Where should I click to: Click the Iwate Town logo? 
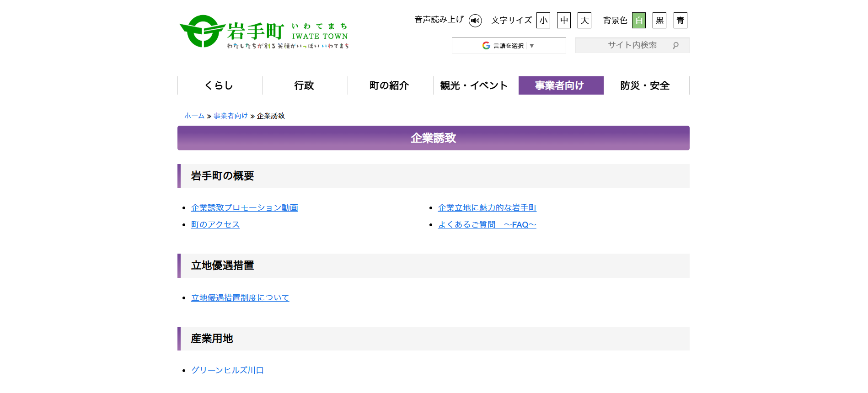(x=264, y=32)
